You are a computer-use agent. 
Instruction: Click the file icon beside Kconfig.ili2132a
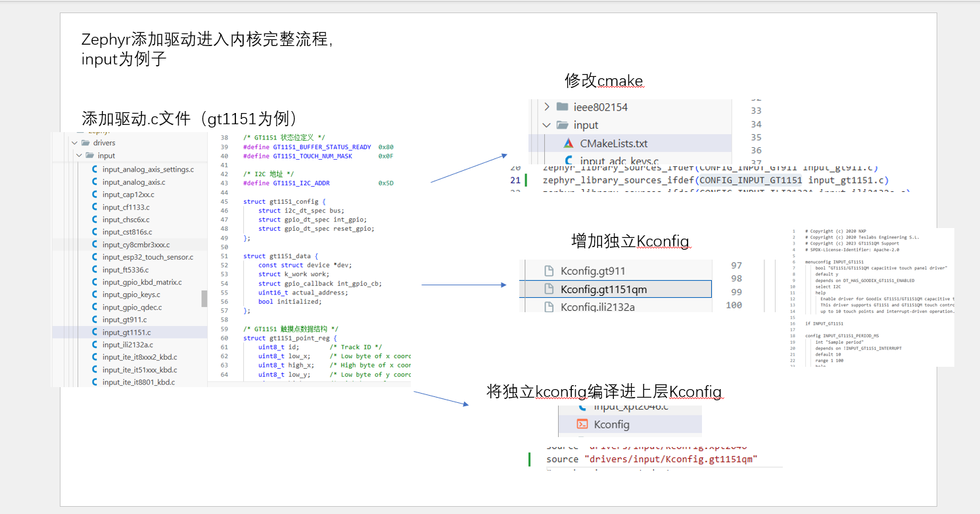tap(549, 306)
